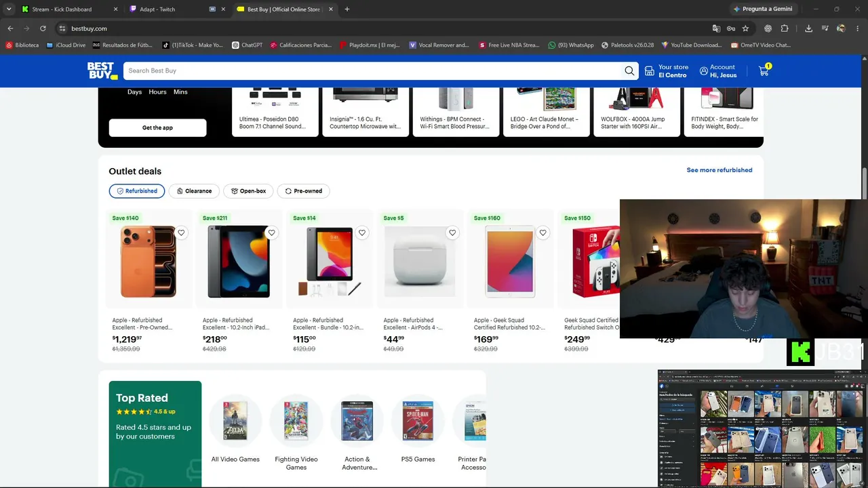Screen dimensions: 868x488
Task: Open the ChatGPT bookmark
Action: [x=247, y=45]
